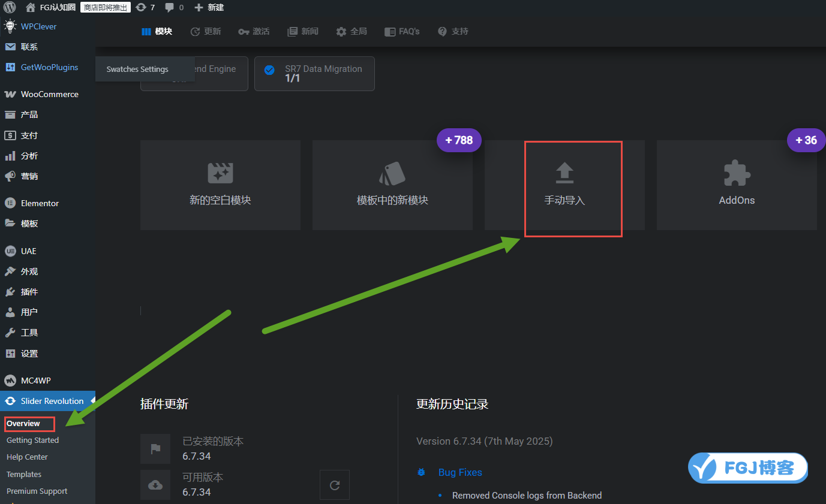Open pending updates counter showing 7
Image resolution: width=826 pixels, height=504 pixels.
(145, 7)
